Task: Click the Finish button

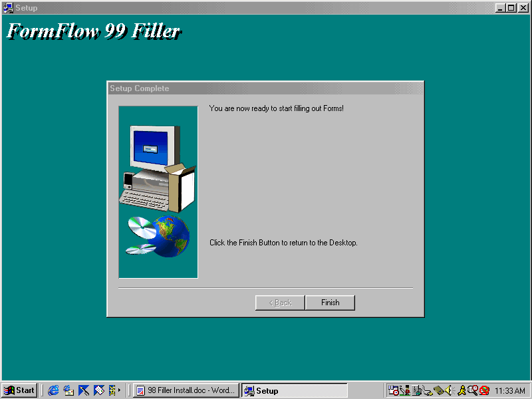Action: [x=330, y=303]
